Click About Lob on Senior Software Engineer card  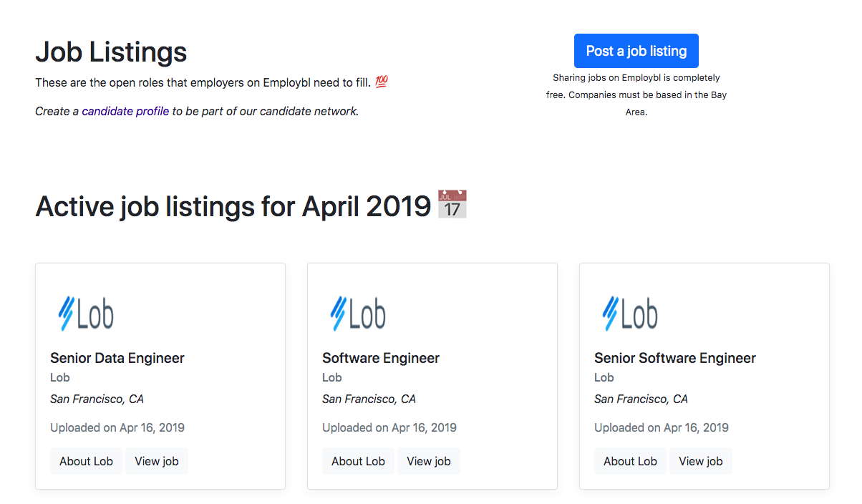[630, 461]
